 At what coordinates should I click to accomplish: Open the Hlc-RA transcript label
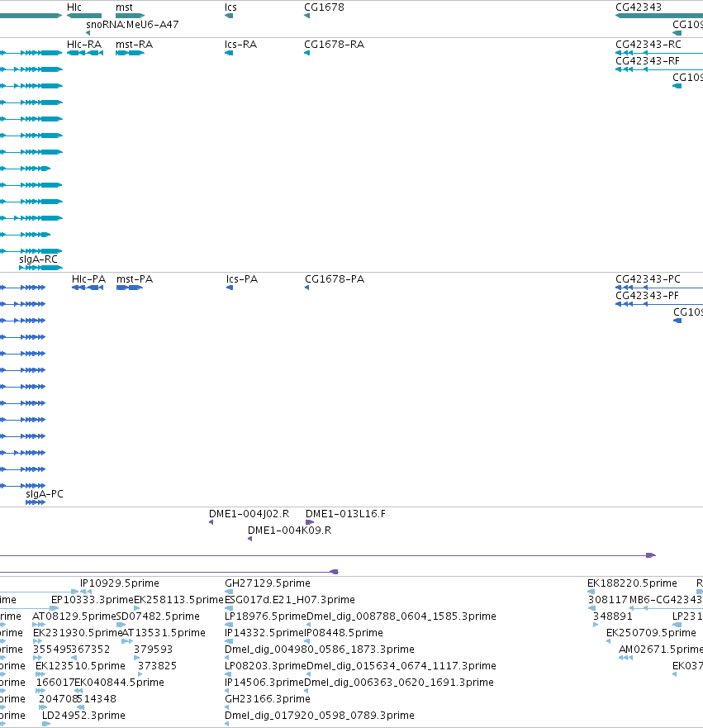pyautogui.click(x=84, y=45)
